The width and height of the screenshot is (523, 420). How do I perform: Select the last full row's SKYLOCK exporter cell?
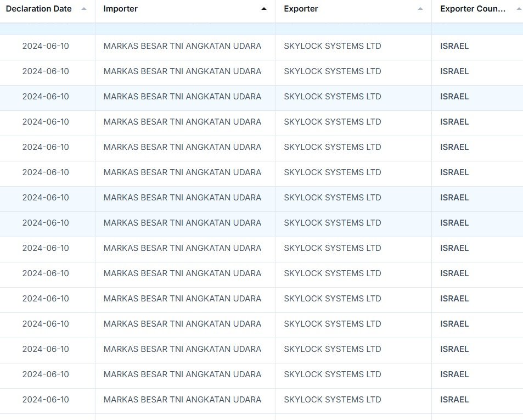click(x=332, y=400)
